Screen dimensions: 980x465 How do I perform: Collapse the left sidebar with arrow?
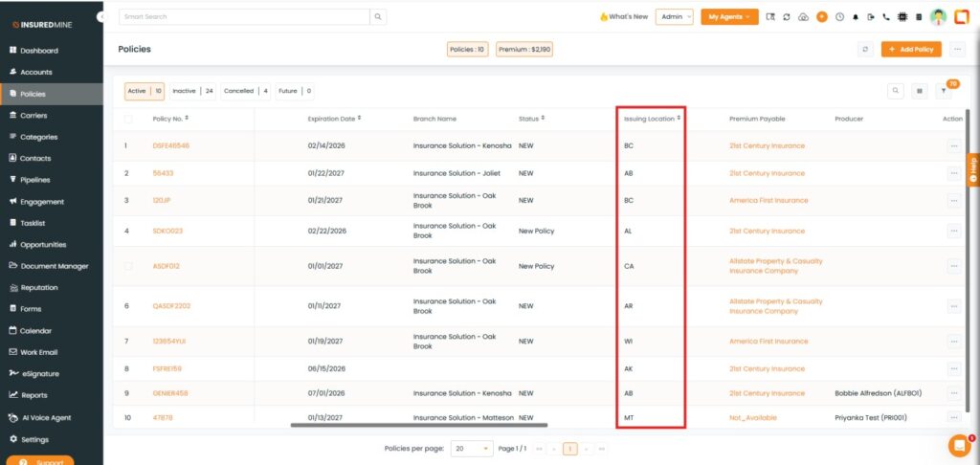[x=101, y=17]
